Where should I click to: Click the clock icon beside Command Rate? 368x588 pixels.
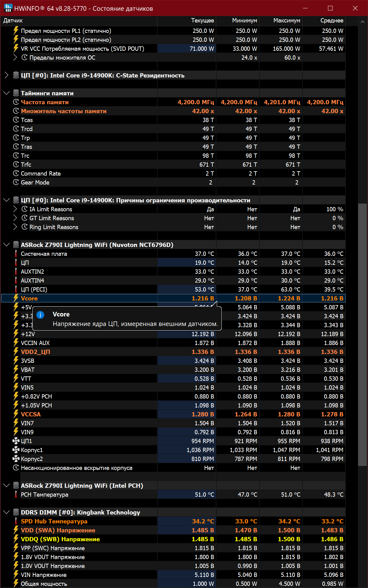[16, 173]
